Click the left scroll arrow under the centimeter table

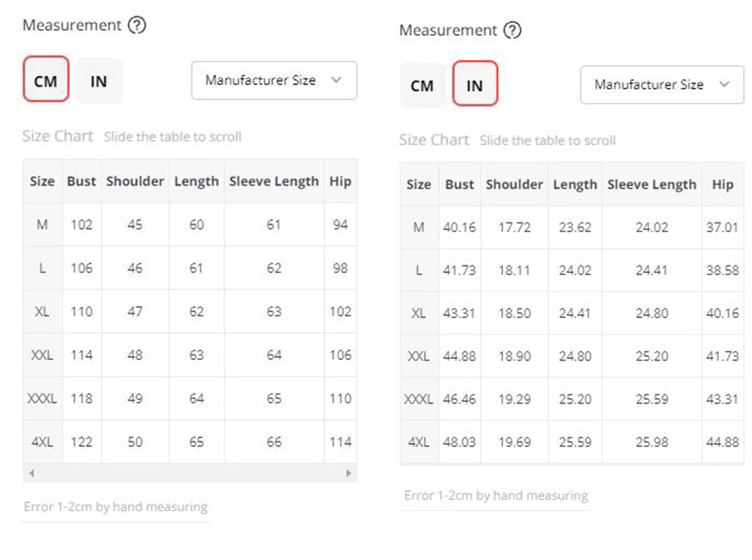click(x=31, y=474)
